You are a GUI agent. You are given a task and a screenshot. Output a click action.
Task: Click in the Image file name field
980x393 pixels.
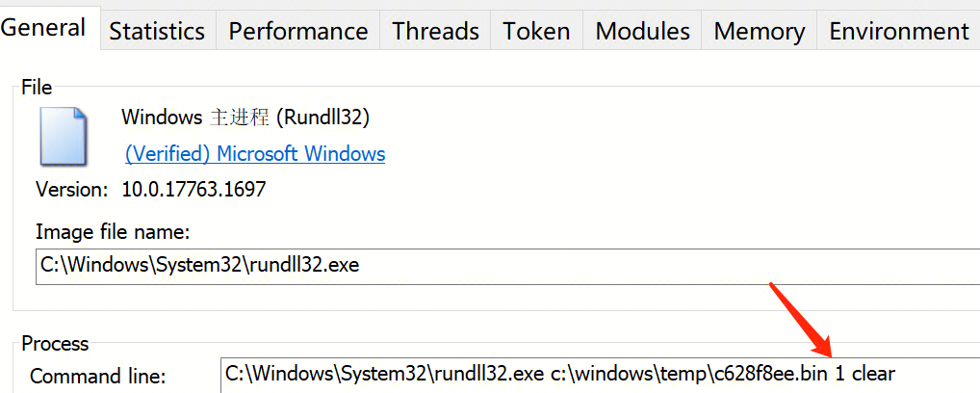[x=507, y=267]
